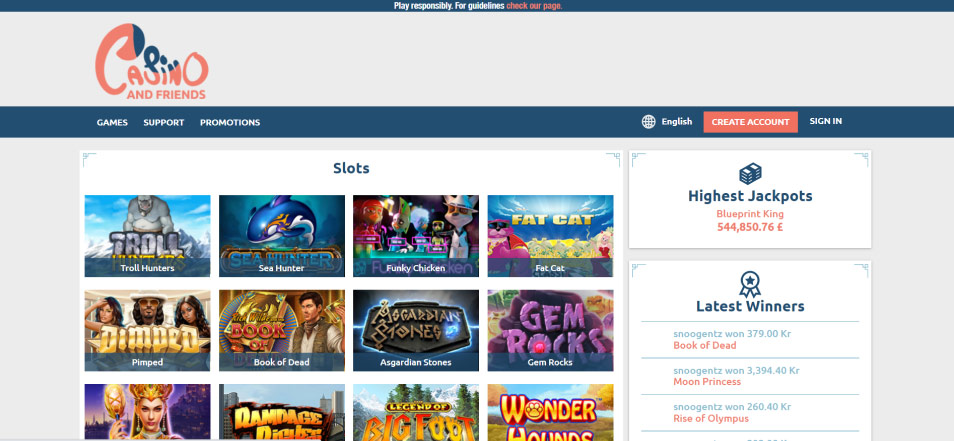Click 'snoogentz won 260.40 Kr' text
The width and height of the screenshot is (954, 441).
coord(732,407)
